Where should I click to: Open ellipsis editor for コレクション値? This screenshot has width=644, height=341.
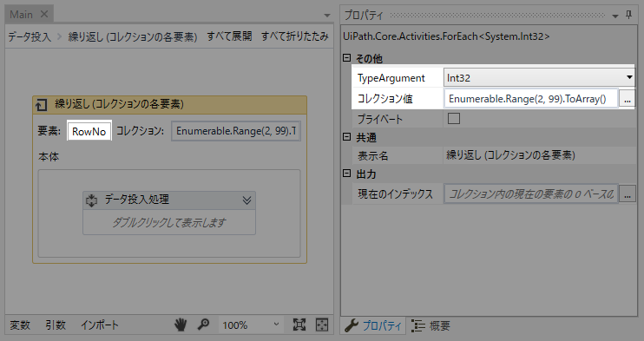click(628, 99)
